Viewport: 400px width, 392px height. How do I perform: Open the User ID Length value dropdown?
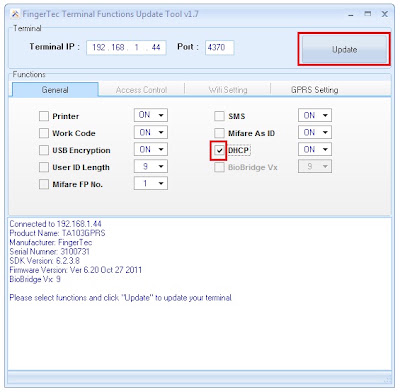151,166
